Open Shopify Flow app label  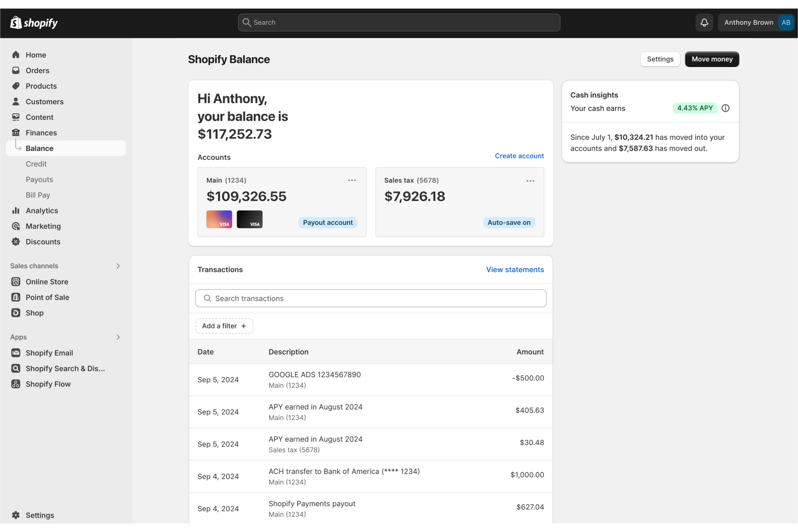tap(48, 384)
